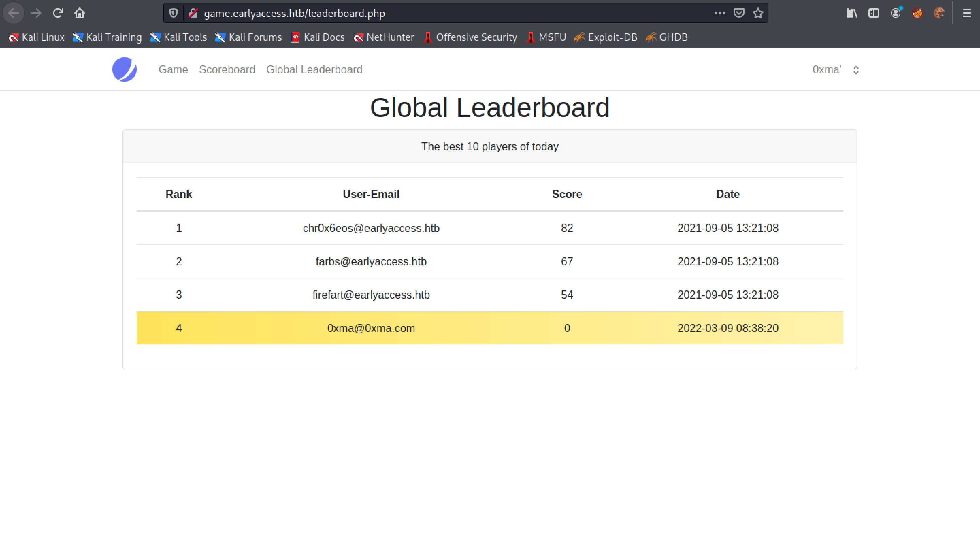
Task: Open the Kali Training bookmark
Action: tap(107, 37)
